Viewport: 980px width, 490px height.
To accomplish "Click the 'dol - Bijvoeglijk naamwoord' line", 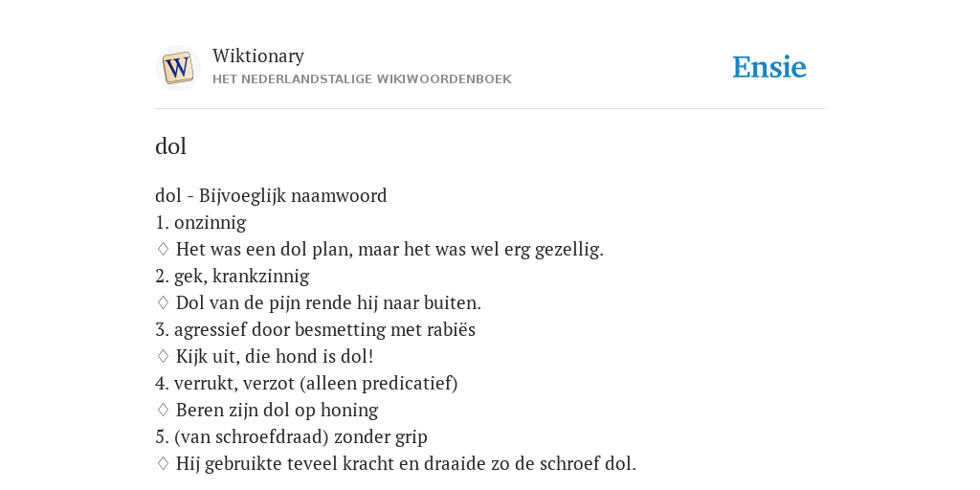I will coord(271,195).
